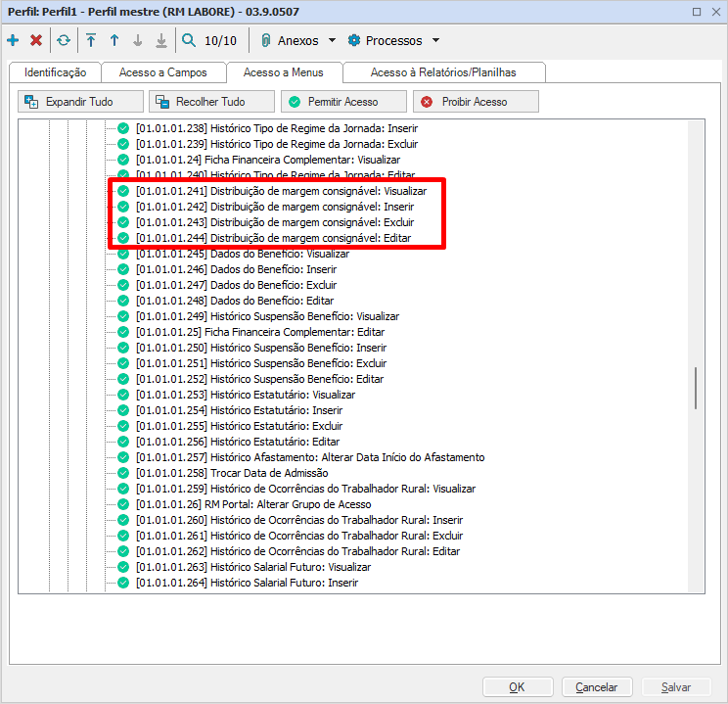
Task: Select row Histórico de Ocorrências do Trabalhador Rural: Editar
Action: pos(298,551)
